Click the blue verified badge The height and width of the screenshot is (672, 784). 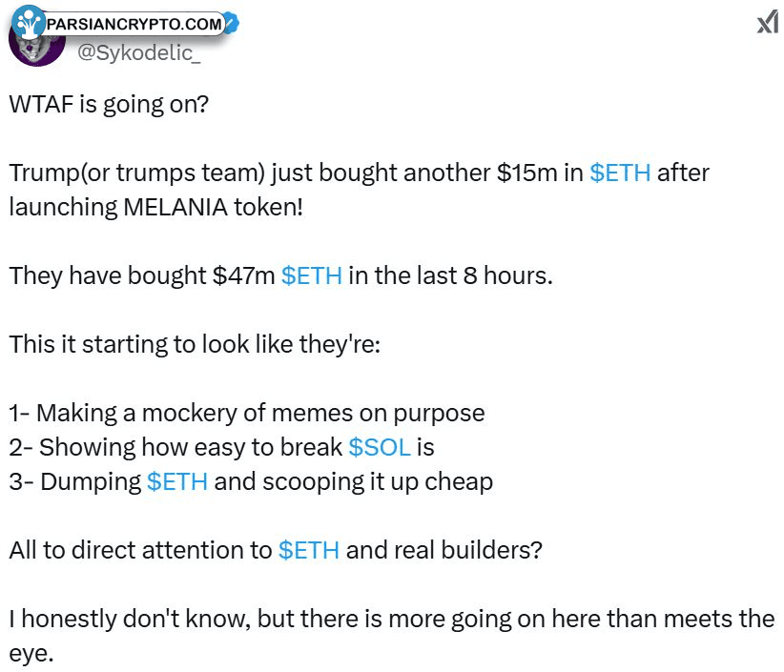point(232,24)
